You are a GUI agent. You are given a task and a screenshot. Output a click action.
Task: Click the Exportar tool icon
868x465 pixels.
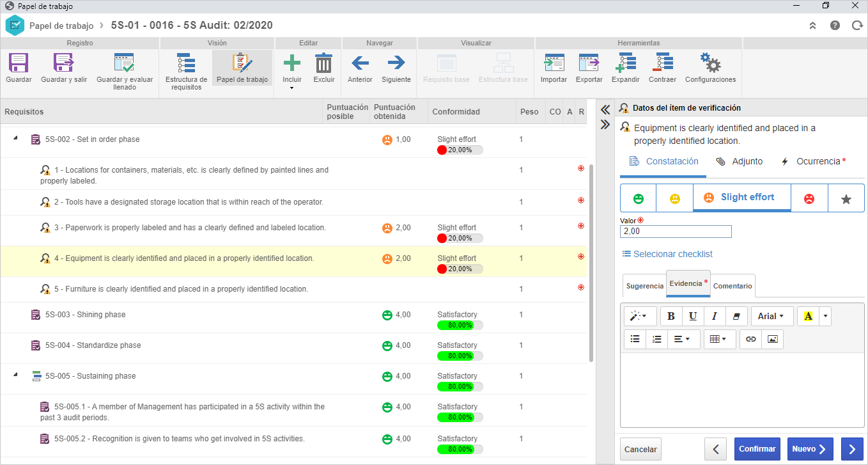[x=589, y=63]
